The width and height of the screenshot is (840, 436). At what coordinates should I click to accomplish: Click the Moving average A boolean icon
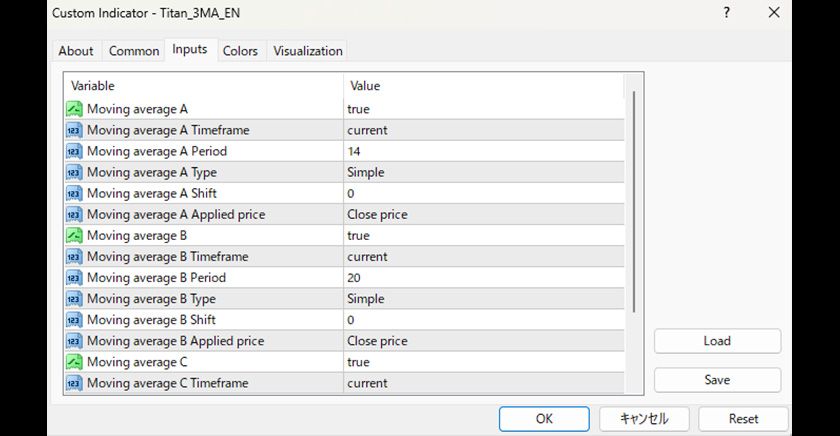[75, 109]
